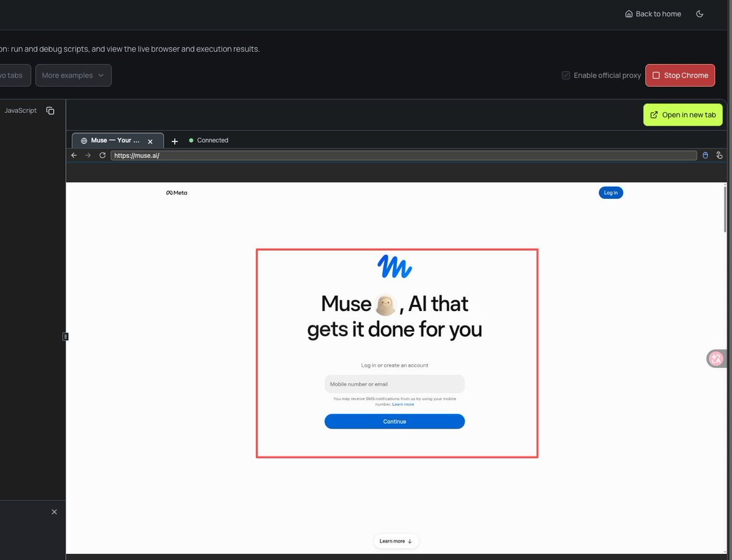Click the Log in button on the Muse page
This screenshot has width=732, height=560.
pos(611,193)
